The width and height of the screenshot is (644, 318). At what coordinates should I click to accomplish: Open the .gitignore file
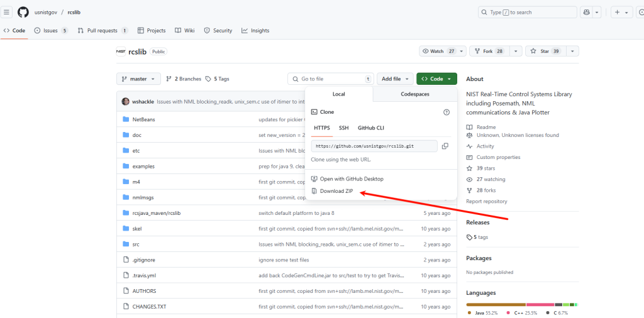(144, 260)
